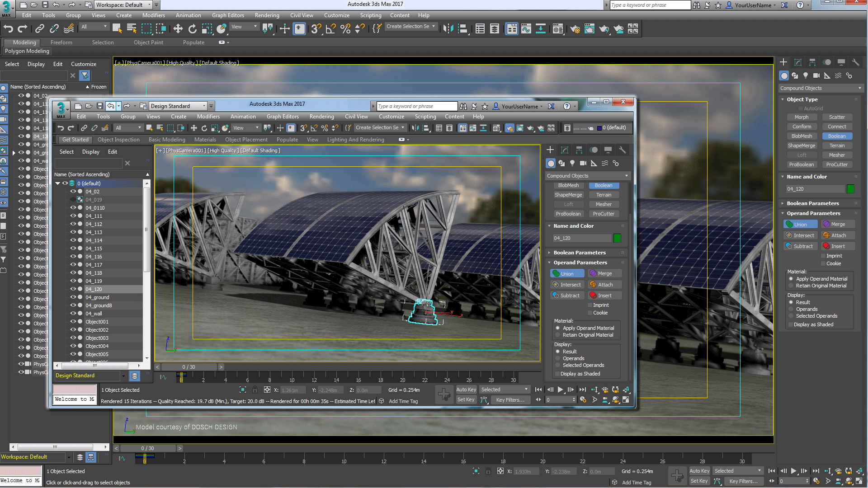Open the Rendering menu in outer menu bar
Viewport: 868px width, 488px height.
pos(267,15)
